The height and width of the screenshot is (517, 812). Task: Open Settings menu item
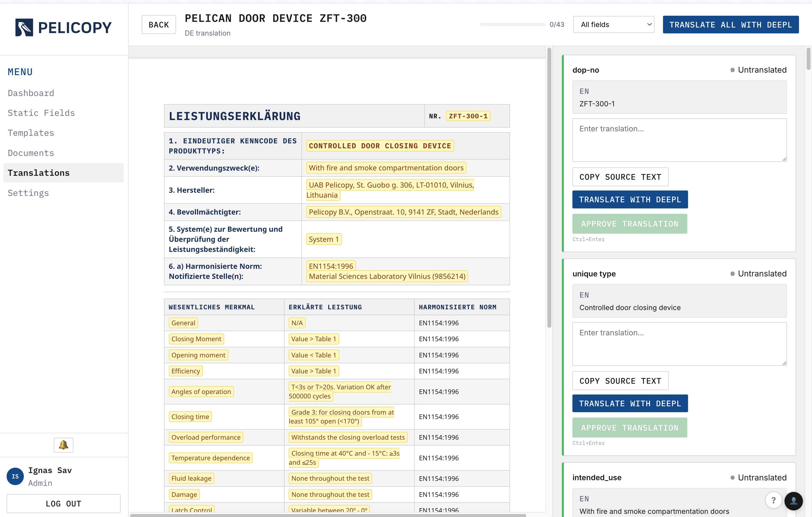28,193
